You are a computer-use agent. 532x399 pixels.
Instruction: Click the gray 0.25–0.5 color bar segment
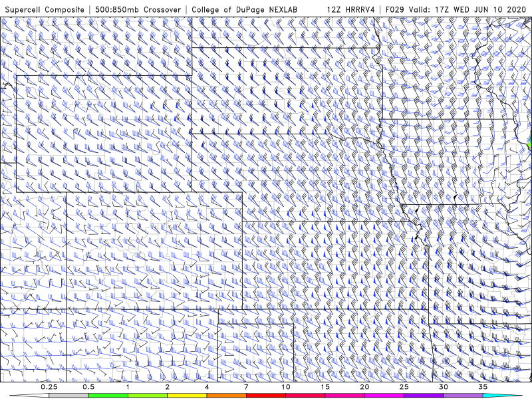click(x=68, y=396)
